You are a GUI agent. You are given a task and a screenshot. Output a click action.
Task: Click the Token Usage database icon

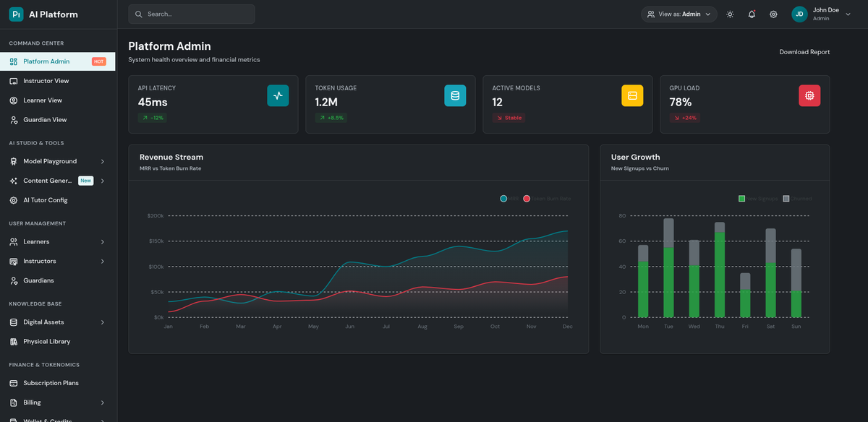click(x=455, y=95)
